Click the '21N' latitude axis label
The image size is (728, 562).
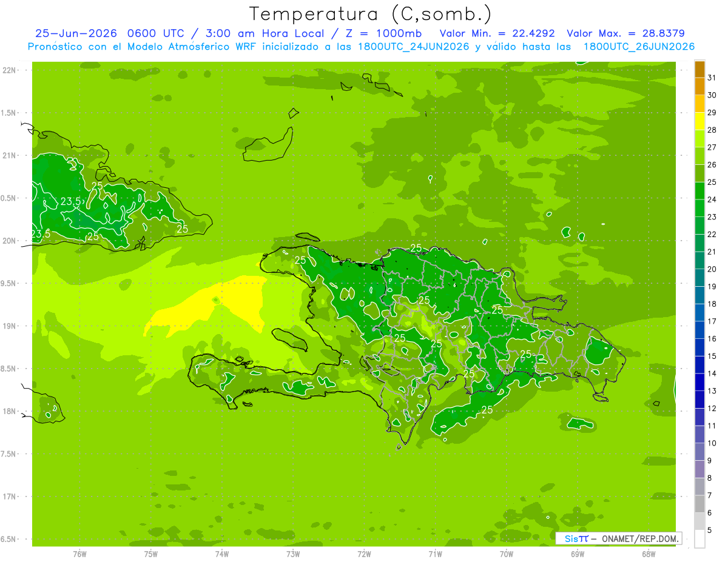pos(9,155)
